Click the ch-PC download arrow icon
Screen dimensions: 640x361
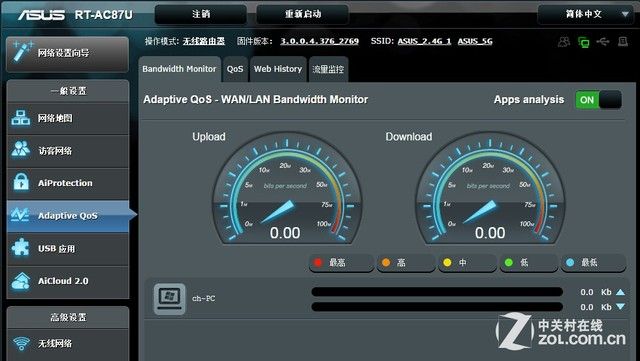pyautogui.click(x=620, y=306)
